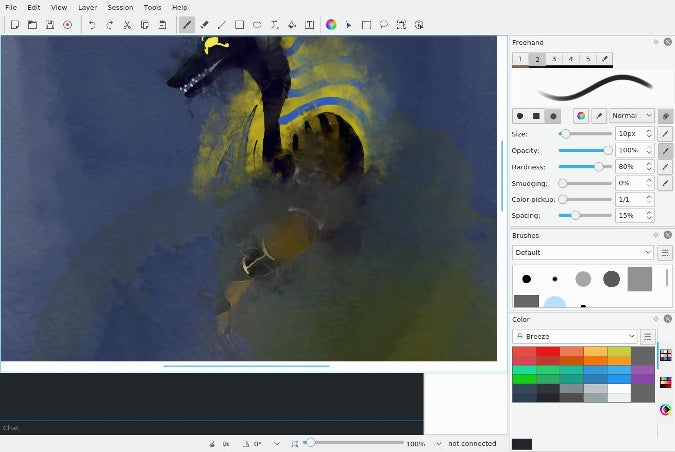Paste using the paste toolbar icon
This screenshot has width=675, height=452.
point(162,25)
